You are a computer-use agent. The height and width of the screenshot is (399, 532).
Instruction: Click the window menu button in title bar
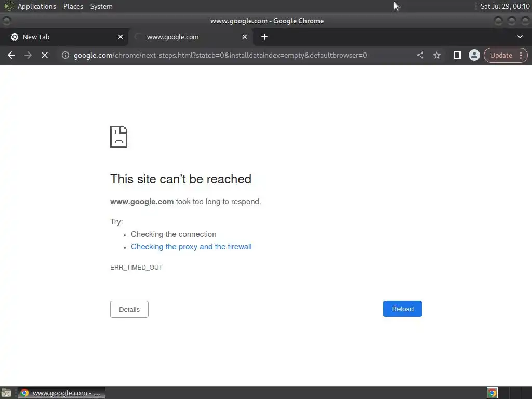point(6,21)
